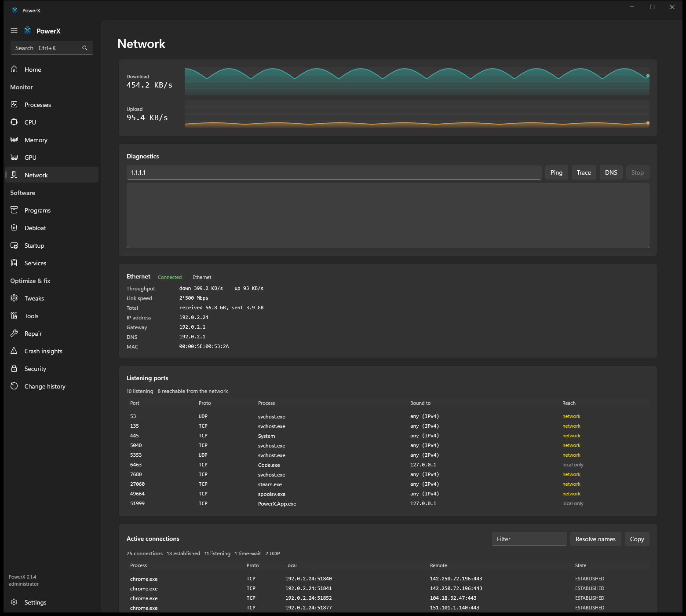Viewport: 686px width, 616px height.
Task: Click the Stop diagnostics button
Action: (x=637, y=172)
